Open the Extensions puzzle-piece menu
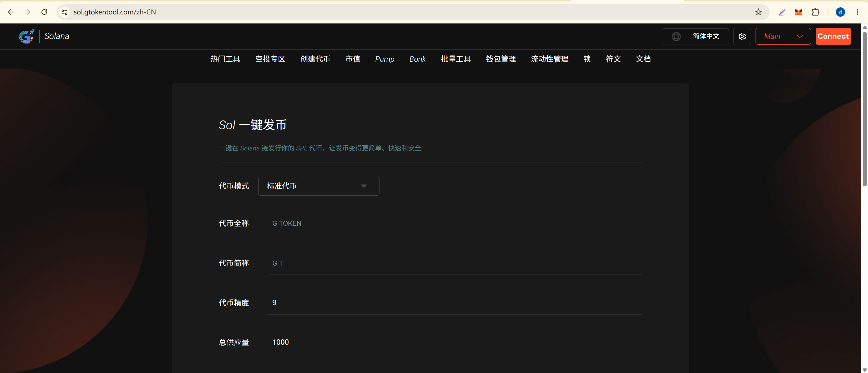868x373 pixels. pos(815,12)
